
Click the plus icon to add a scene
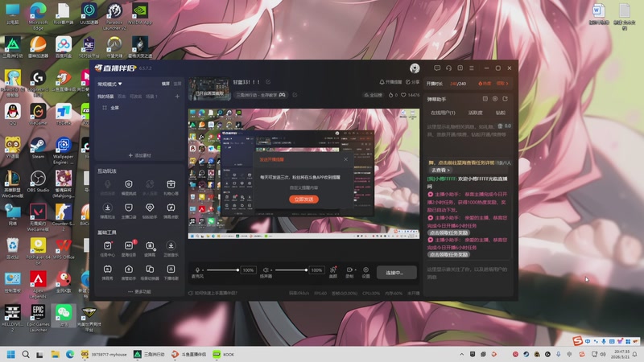pyautogui.click(x=177, y=97)
